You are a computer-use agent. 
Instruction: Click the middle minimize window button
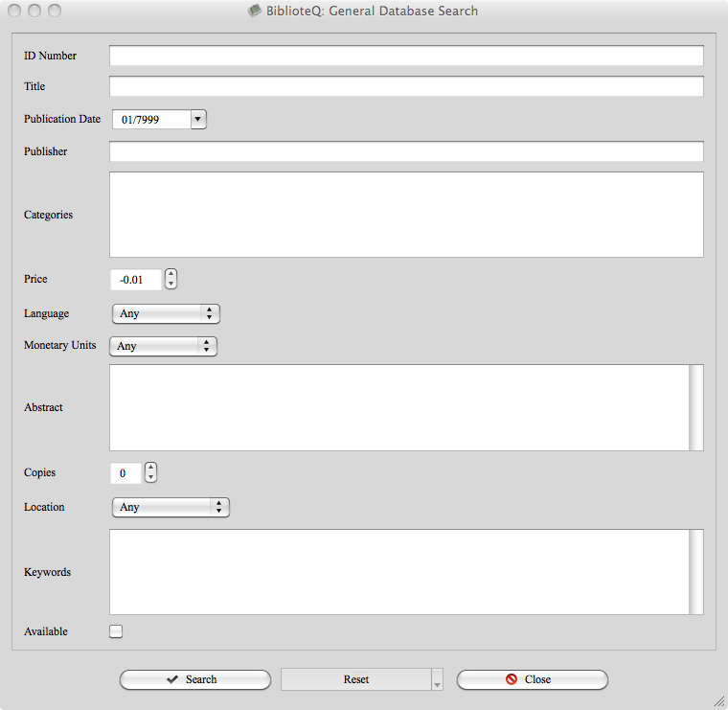click(34, 11)
